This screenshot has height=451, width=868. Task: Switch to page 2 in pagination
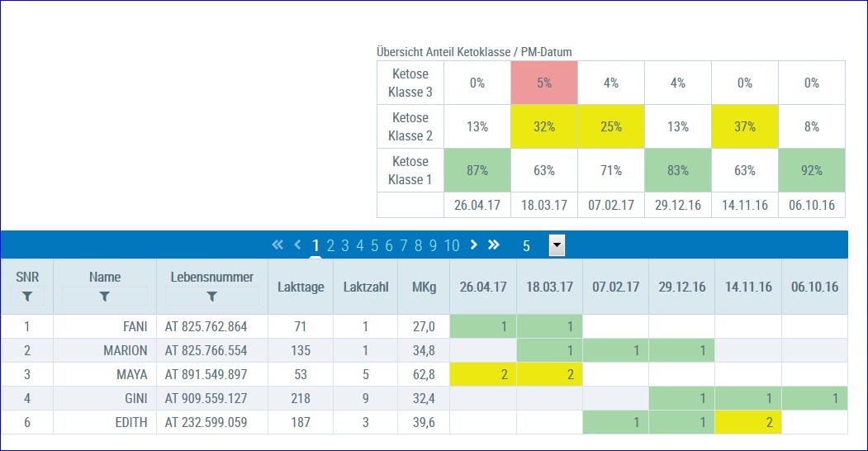tap(330, 245)
